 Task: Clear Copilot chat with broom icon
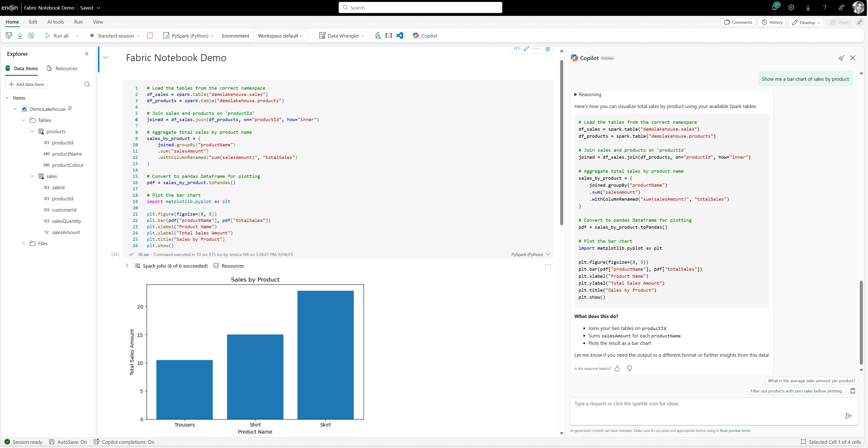841,58
